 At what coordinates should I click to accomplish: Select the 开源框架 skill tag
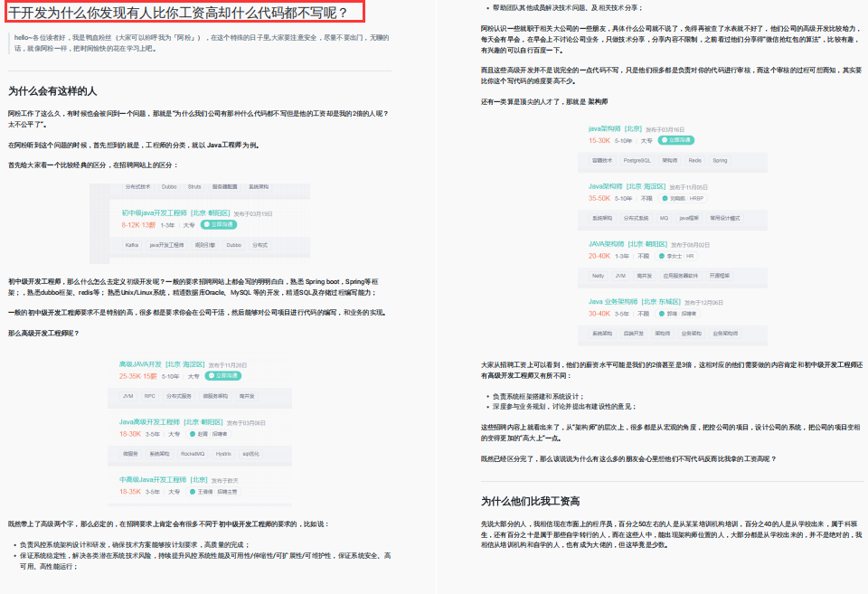pos(719,276)
